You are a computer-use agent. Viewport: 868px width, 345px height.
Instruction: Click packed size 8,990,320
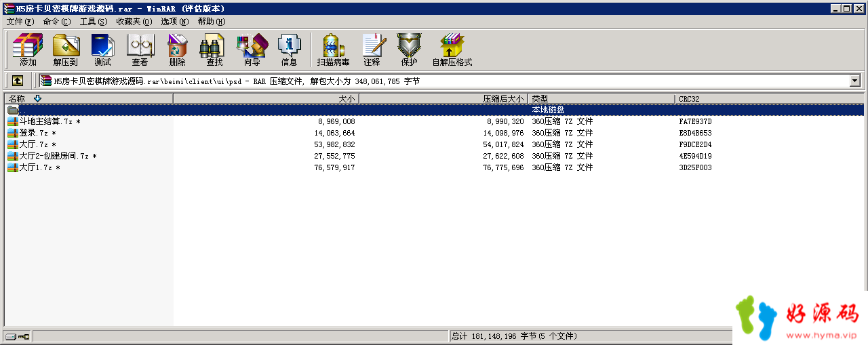pos(505,121)
